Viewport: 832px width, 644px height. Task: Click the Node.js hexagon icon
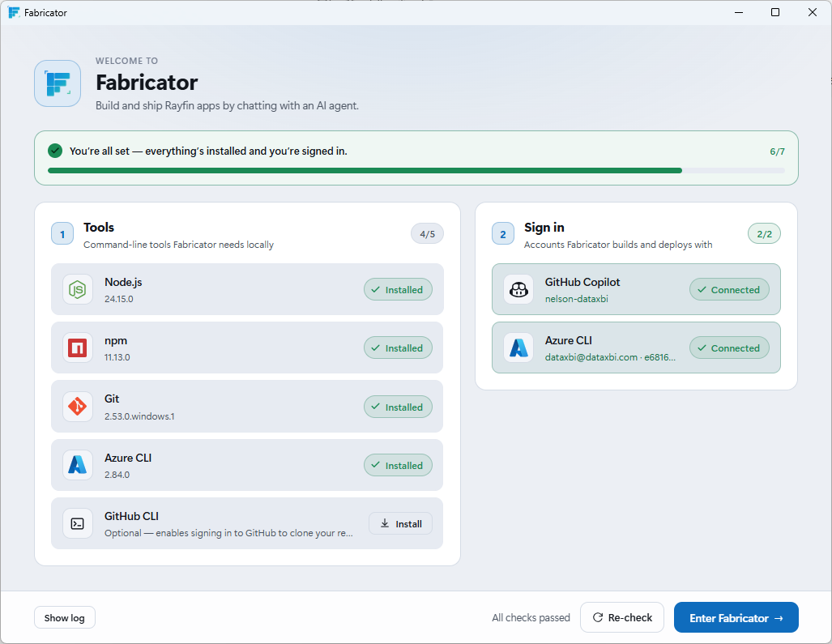coord(78,290)
